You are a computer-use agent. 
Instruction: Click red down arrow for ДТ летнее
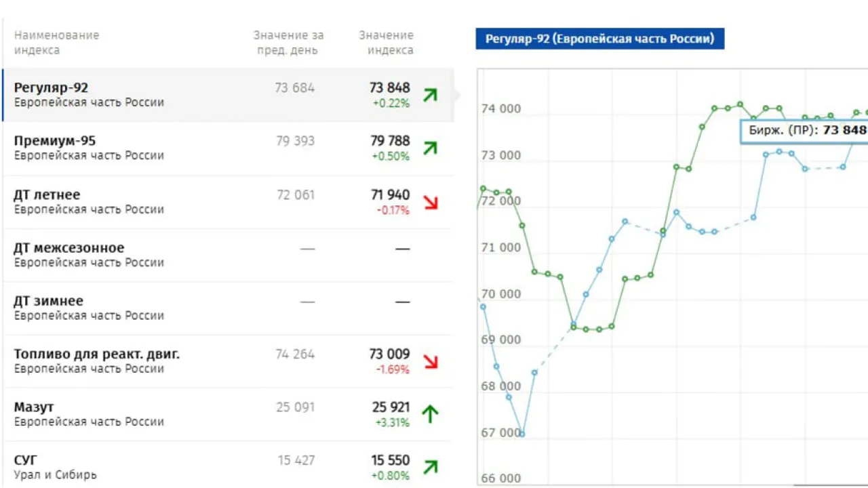pyautogui.click(x=430, y=202)
